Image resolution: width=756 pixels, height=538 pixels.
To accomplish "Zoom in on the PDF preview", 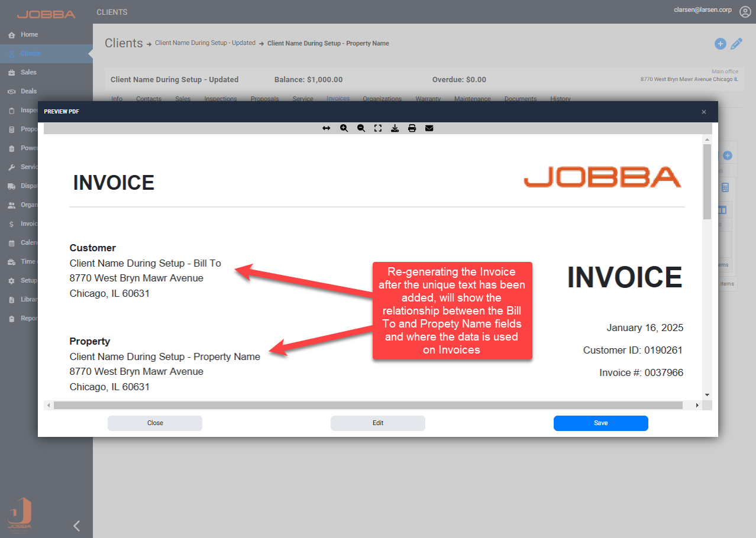I will point(344,128).
